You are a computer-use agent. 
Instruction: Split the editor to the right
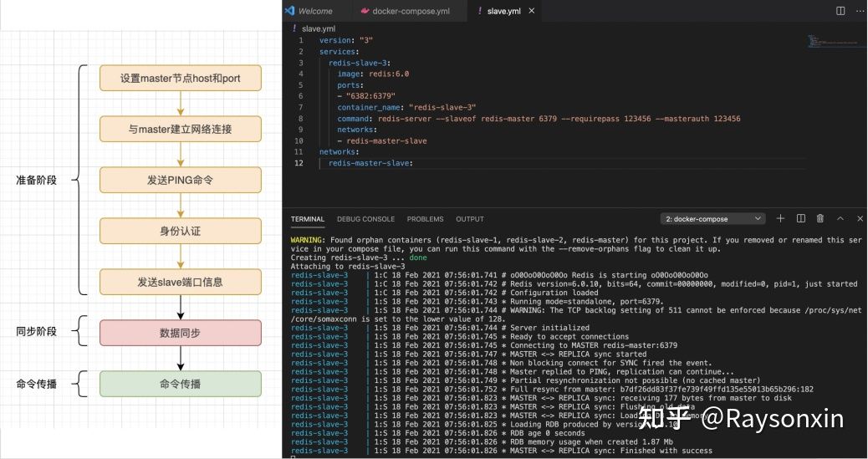coord(840,11)
